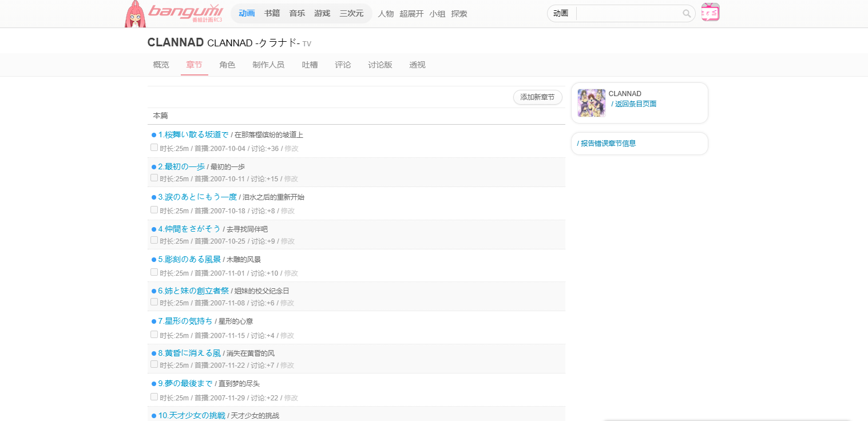Viewport: 868px width, 421px height.
Task: Open 三次元 in the top navigation
Action: point(351,14)
